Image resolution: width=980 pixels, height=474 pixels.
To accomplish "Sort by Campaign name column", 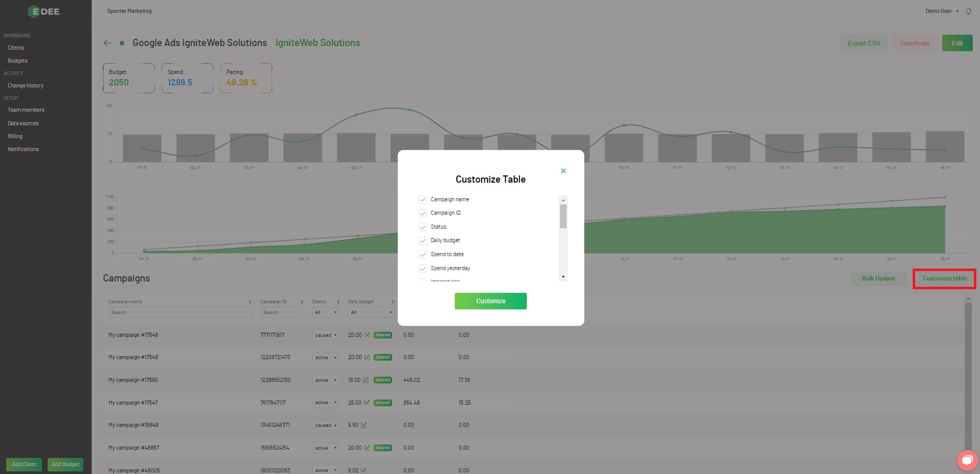I will click(x=250, y=302).
